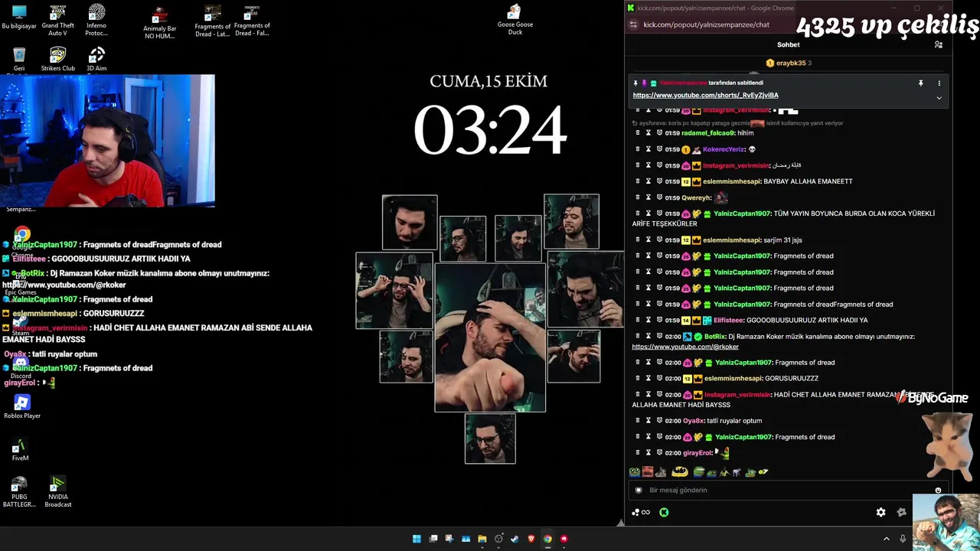Viewport: 980px width, 551px height.
Task: Click the bottom photo of the heart collage
Action: [490, 439]
